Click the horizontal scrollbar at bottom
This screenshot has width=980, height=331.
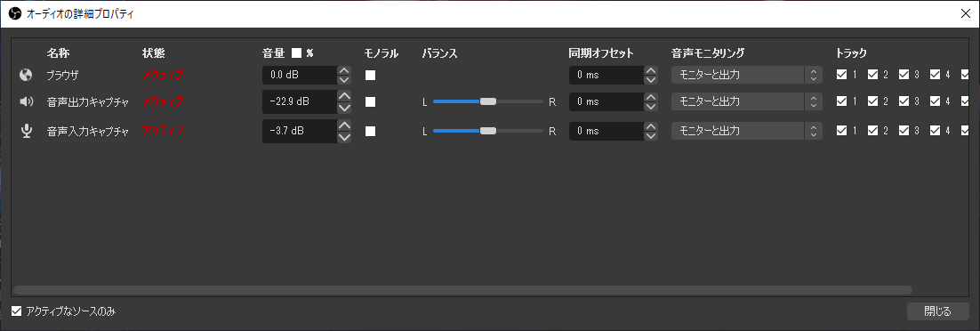click(462, 290)
